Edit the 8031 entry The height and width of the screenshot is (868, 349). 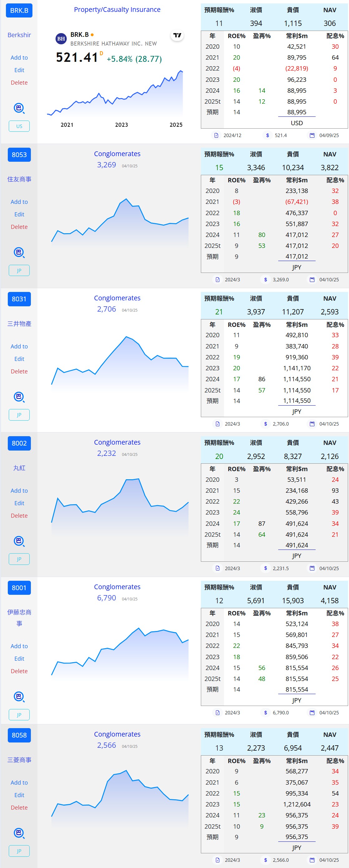point(19,359)
